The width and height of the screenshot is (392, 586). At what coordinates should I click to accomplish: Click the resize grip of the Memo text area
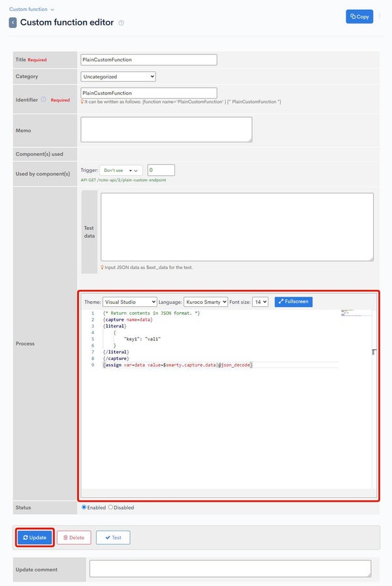click(x=250, y=140)
